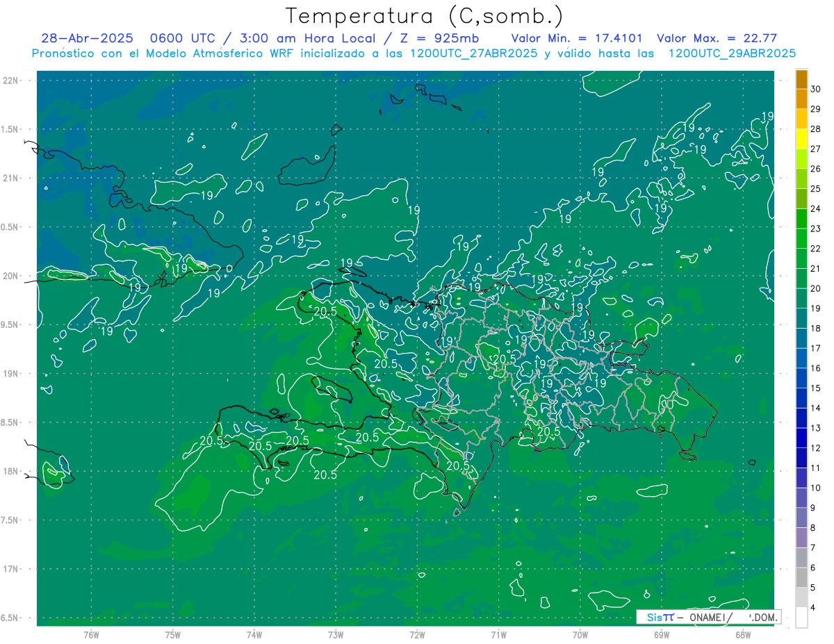
Task: Click the title "Temperatura (C,somb.)"
Action: pyautogui.click(x=425, y=16)
